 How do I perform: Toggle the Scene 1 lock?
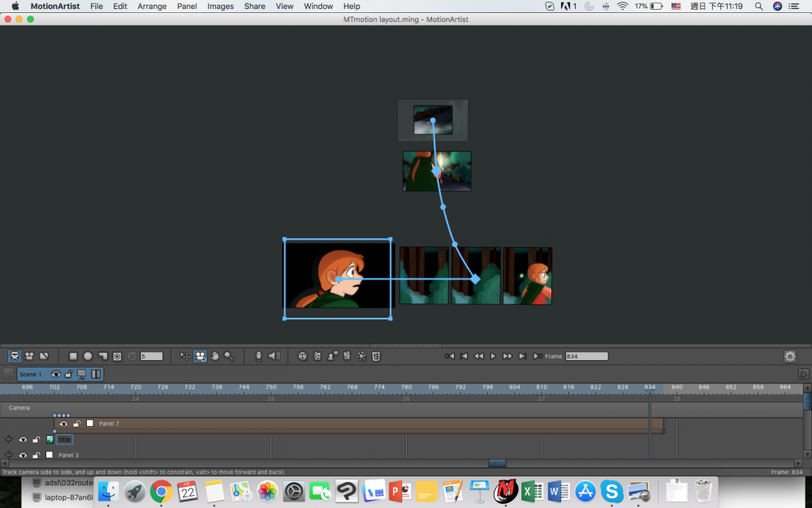68,374
